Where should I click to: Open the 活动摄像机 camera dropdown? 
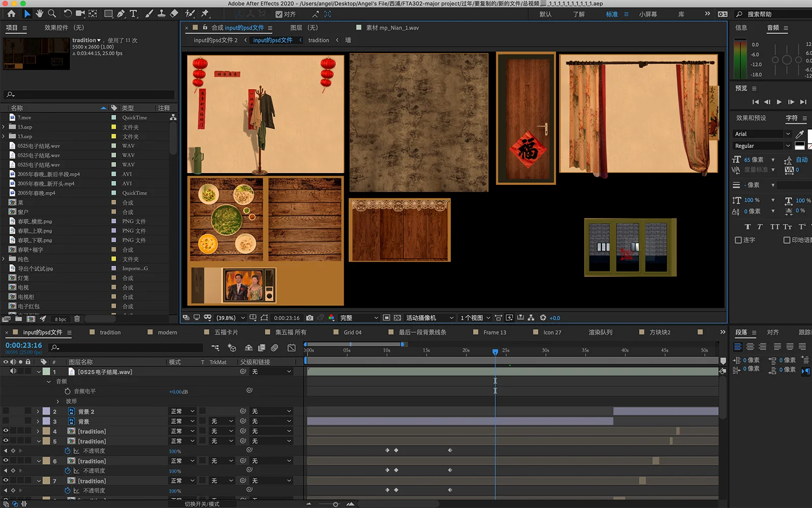430,317
